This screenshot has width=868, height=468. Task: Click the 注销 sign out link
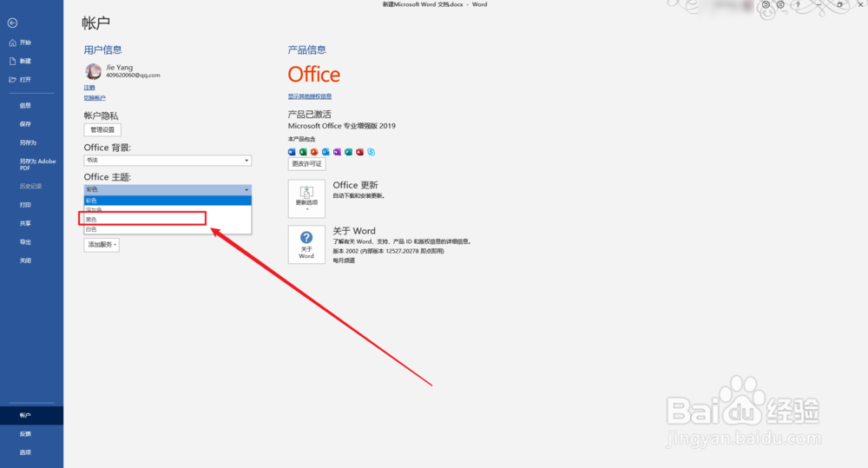[x=89, y=87]
